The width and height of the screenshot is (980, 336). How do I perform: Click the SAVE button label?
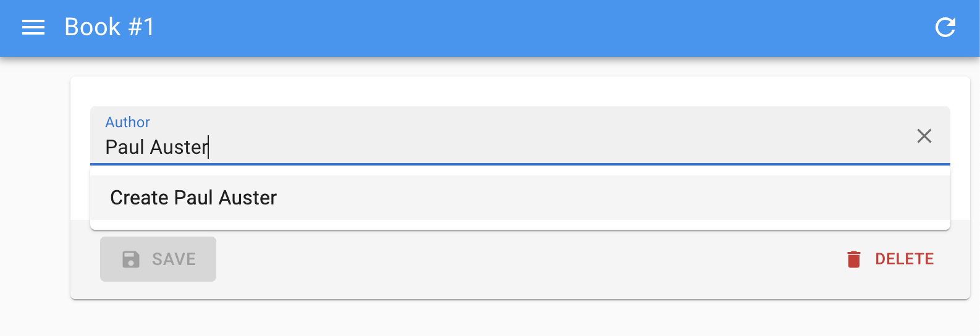[x=174, y=259]
